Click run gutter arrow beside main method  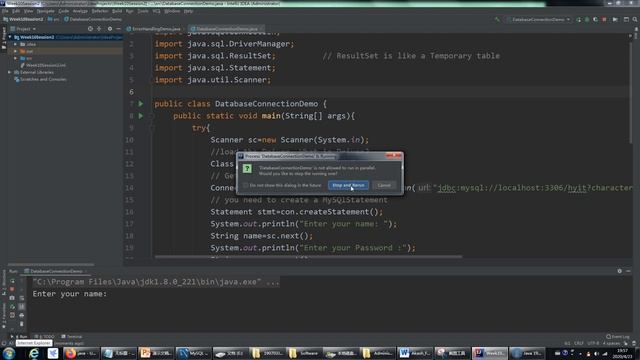coord(141,116)
